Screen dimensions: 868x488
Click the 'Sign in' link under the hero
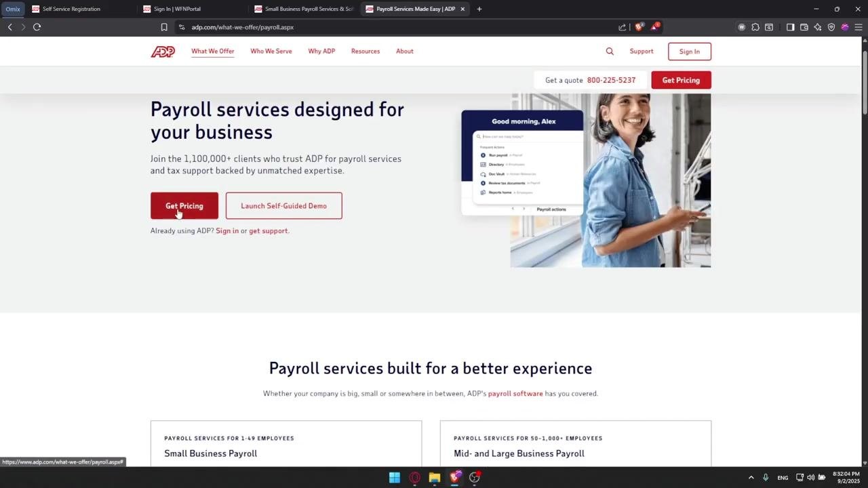click(227, 231)
